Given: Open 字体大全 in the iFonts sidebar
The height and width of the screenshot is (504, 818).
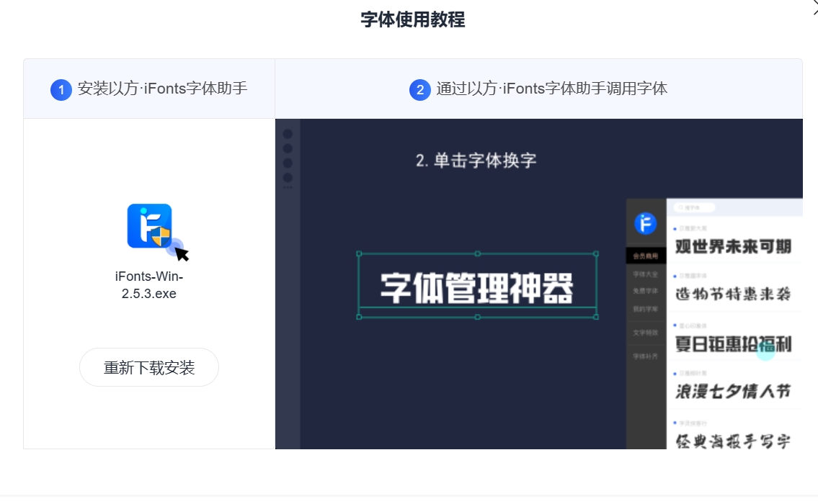Looking at the screenshot, I should tap(646, 274).
